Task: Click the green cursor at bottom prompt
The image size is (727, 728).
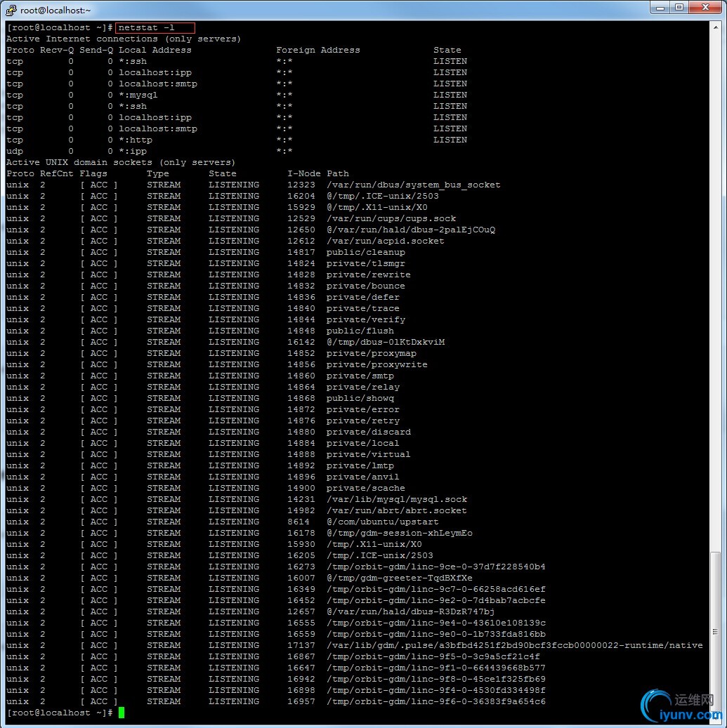Action: (x=122, y=713)
